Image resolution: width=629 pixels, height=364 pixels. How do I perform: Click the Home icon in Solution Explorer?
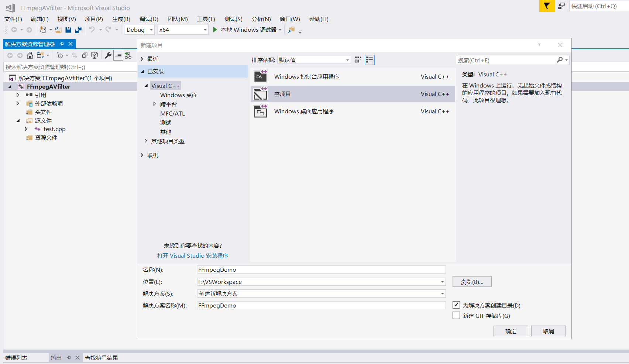pos(30,55)
